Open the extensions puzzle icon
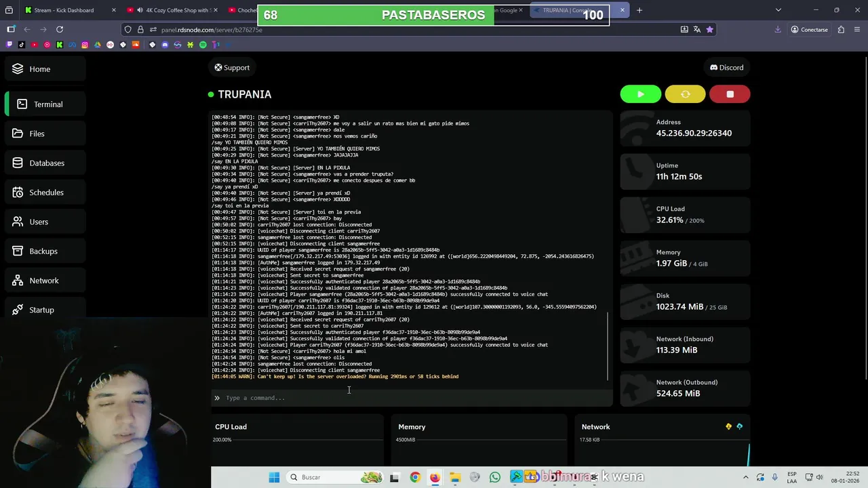This screenshot has width=868, height=488. tap(841, 29)
